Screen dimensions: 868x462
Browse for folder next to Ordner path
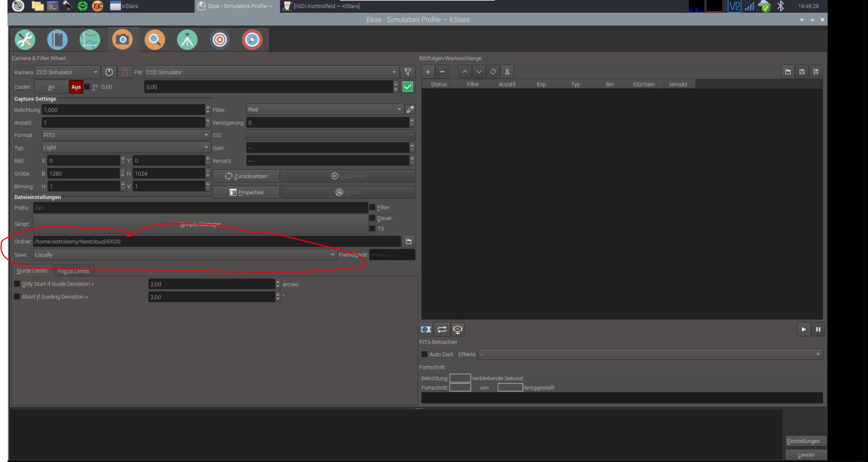pyautogui.click(x=408, y=241)
